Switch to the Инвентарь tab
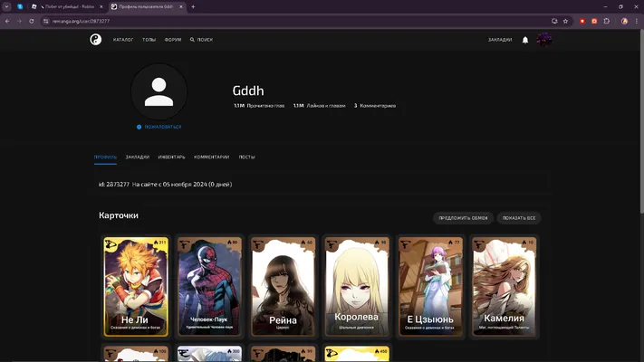Viewport: 644px width, 362px height. click(x=172, y=157)
